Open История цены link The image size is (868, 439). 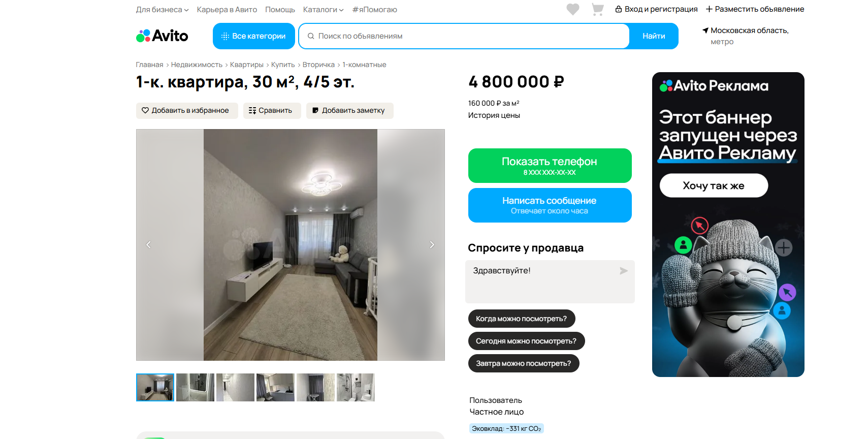494,115
